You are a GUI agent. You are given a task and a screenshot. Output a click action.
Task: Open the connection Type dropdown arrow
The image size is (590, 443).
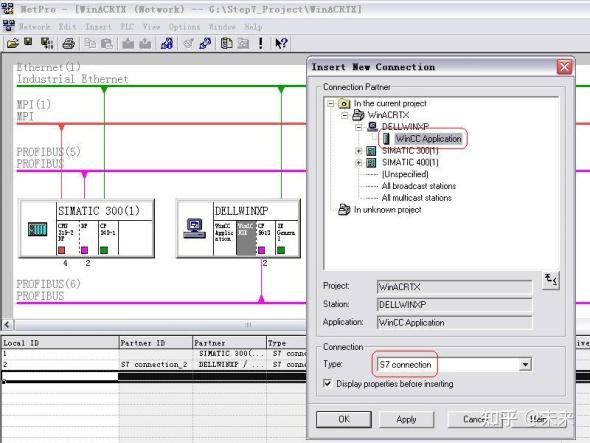(x=525, y=364)
